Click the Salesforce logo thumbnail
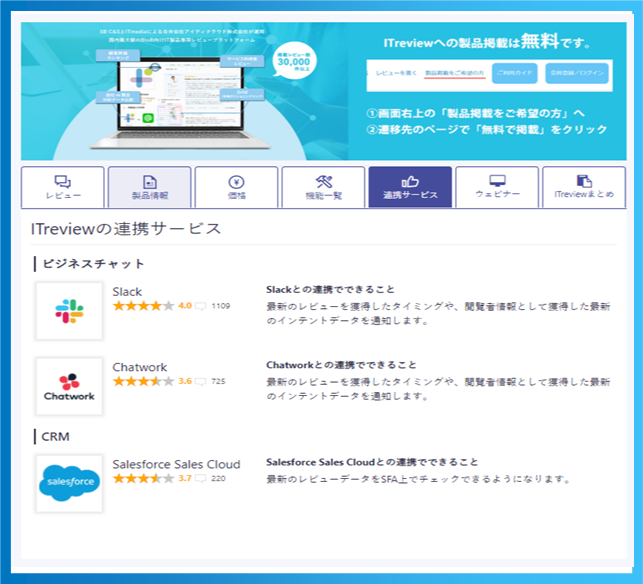643x584 pixels. pos(69,484)
